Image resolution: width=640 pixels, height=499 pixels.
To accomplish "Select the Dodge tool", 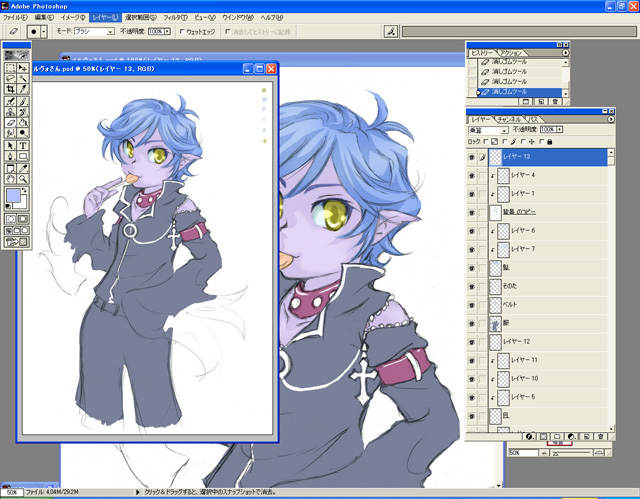I will coord(23,133).
